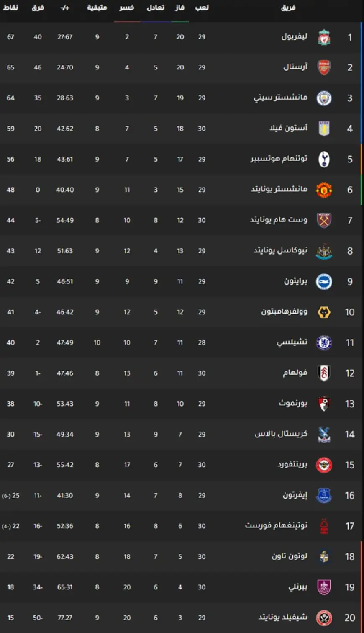Open ليفربول team name link
Viewport: 364px width, 633px height.
[294, 37]
